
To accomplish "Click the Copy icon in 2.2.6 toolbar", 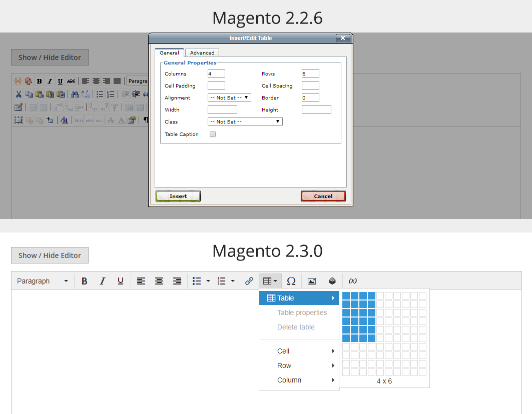I will (x=29, y=94).
